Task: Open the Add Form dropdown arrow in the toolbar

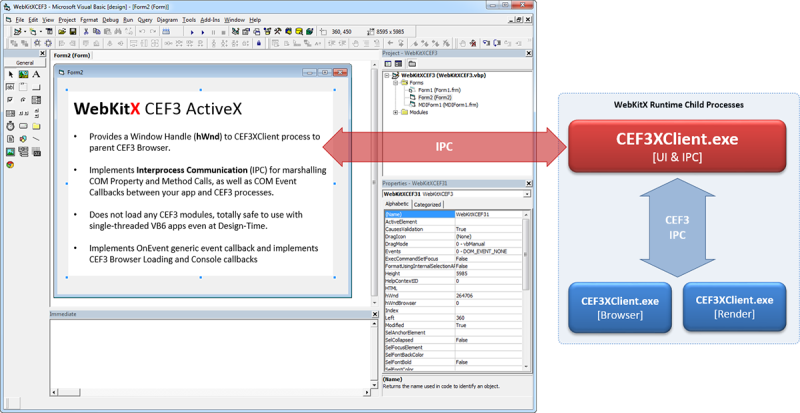Action: (41, 32)
